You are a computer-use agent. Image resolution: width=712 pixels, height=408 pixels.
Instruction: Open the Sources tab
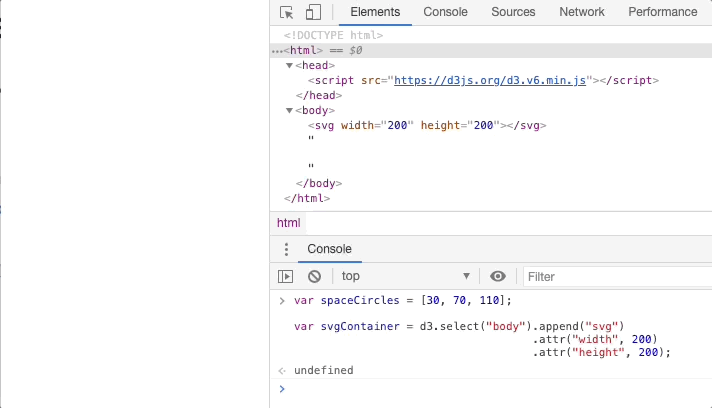point(513,12)
